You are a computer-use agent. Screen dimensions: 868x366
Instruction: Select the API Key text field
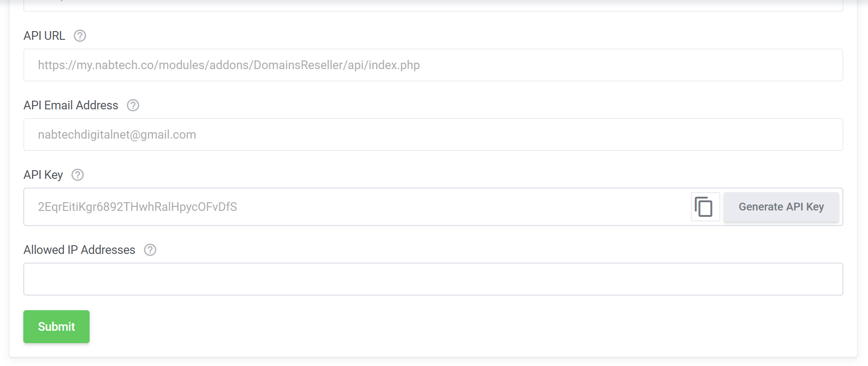click(x=357, y=207)
